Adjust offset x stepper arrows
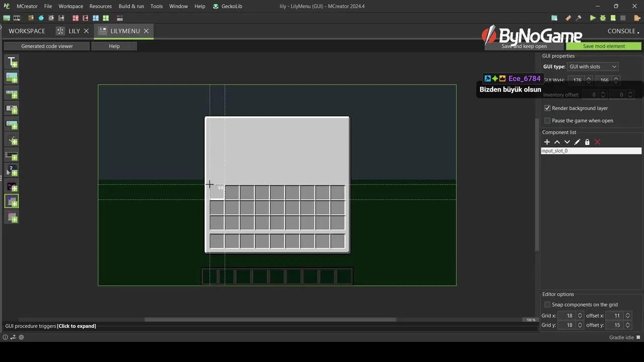The height and width of the screenshot is (362, 644). pyautogui.click(x=627, y=316)
